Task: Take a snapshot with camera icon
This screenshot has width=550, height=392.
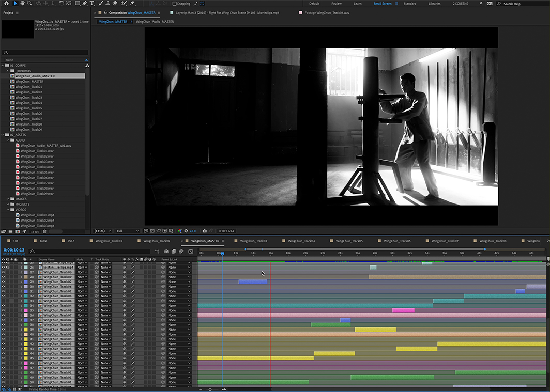Action: (205, 231)
